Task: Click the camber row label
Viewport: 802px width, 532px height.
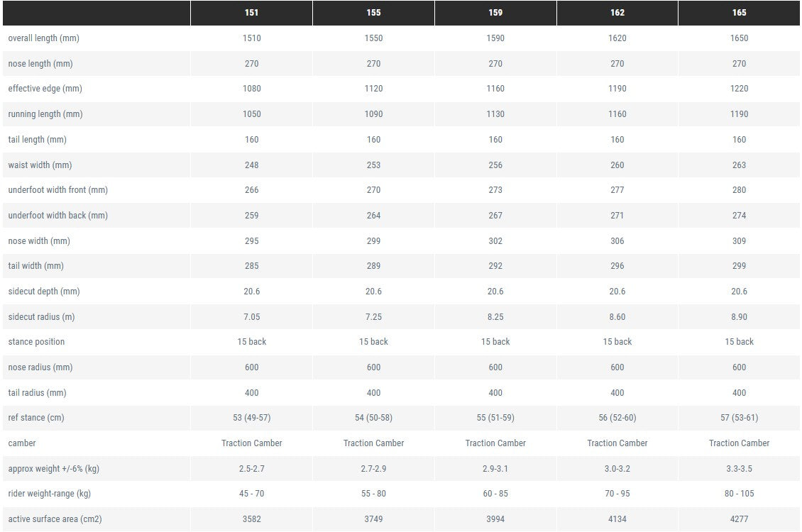Action: click(x=22, y=443)
